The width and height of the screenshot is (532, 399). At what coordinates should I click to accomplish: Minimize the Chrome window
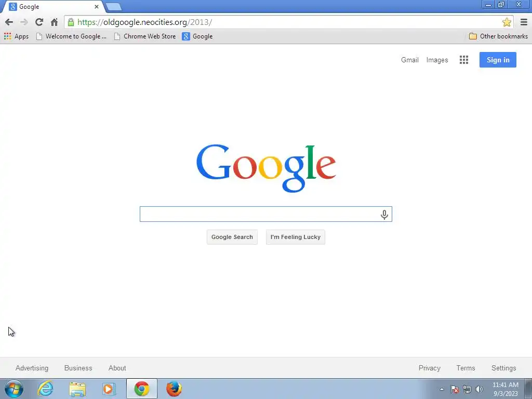[488, 5]
